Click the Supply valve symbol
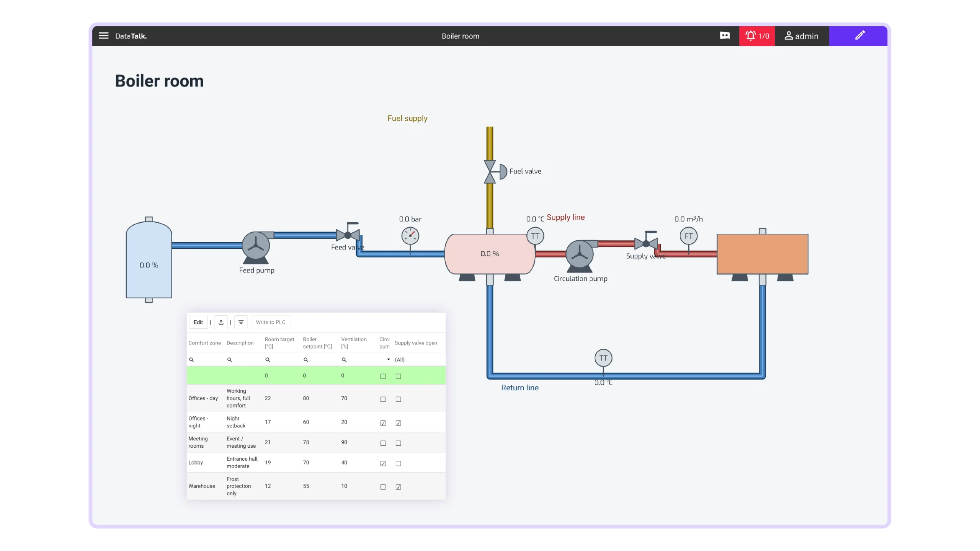 pyautogui.click(x=646, y=241)
